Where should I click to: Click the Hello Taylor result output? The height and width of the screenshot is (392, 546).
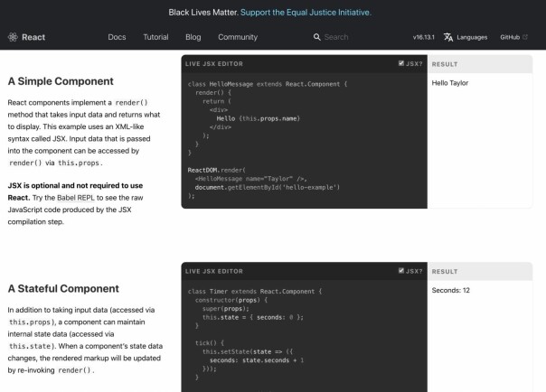[x=450, y=83]
